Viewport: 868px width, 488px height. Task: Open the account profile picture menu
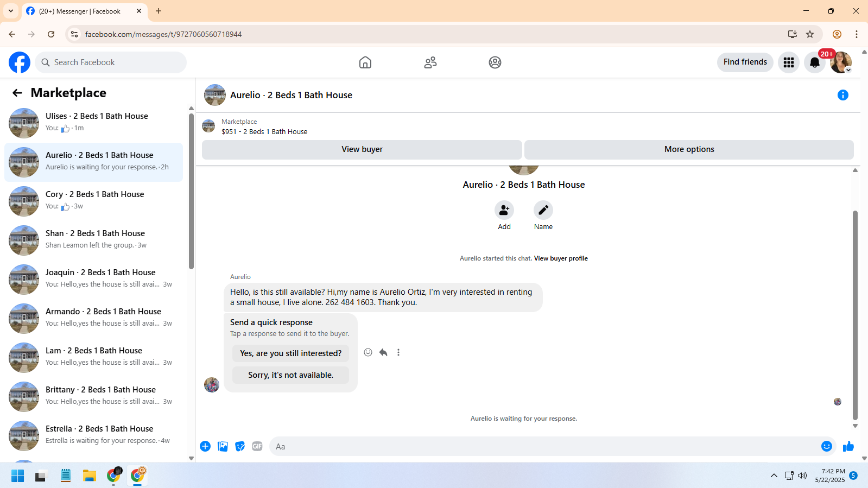coord(841,62)
